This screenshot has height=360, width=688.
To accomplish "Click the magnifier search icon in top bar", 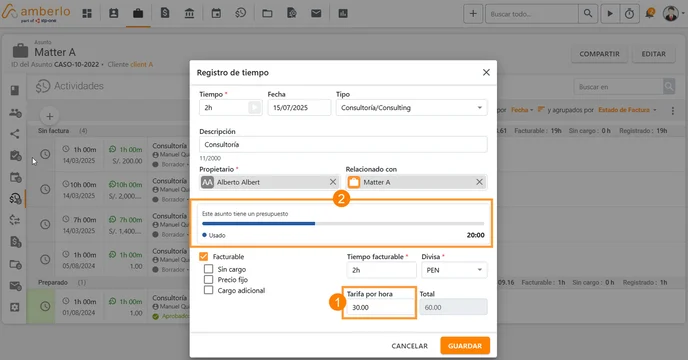I will tap(588, 14).
